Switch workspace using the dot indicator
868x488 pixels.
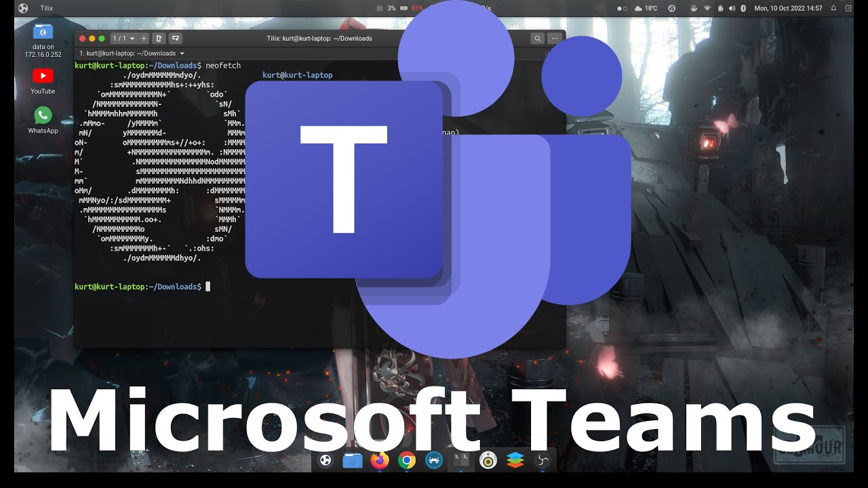click(x=622, y=8)
